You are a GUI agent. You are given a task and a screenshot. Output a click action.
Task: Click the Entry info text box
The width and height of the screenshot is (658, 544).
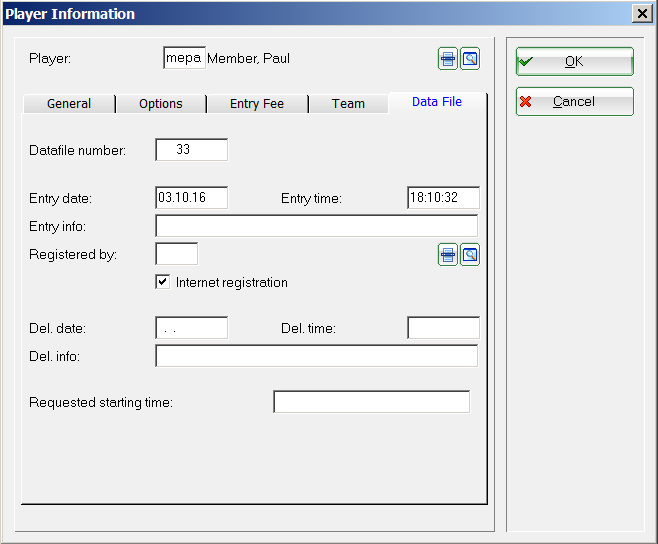point(316,226)
